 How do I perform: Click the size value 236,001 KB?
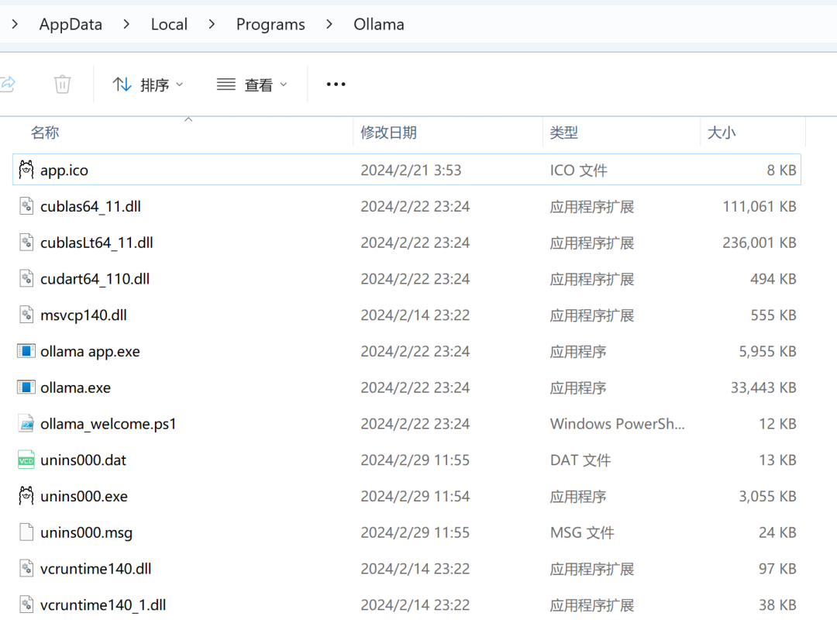pyautogui.click(x=759, y=243)
